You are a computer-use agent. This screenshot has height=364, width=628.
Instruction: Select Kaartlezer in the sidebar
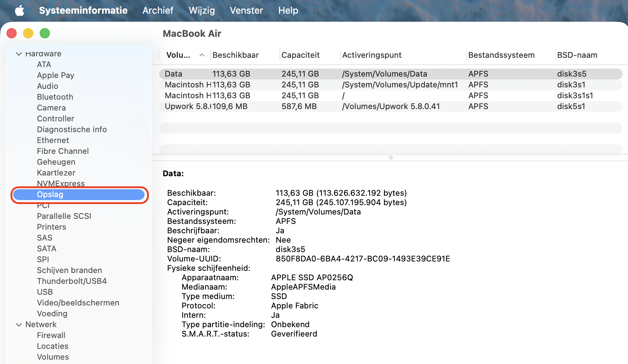[x=56, y=173]
